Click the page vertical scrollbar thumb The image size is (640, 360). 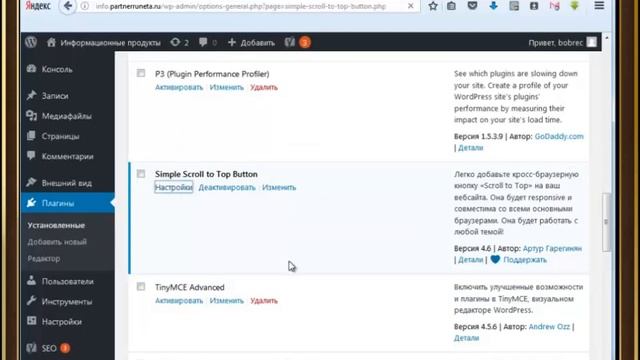click(x=606, y=222)
